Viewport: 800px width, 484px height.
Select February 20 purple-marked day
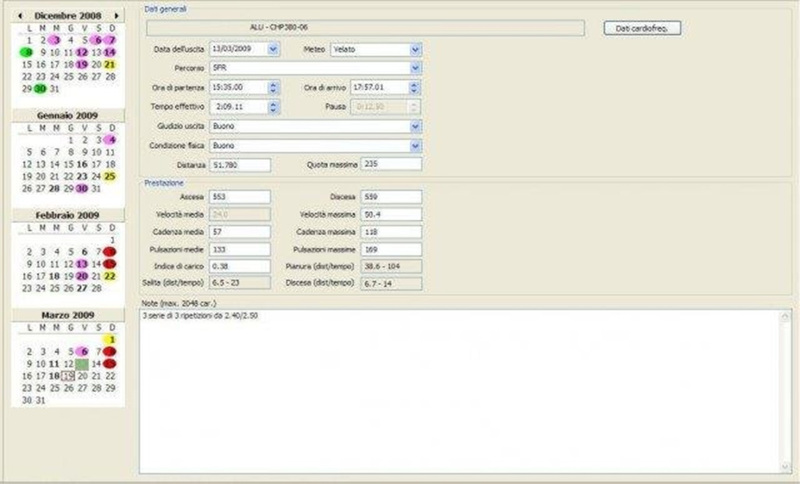[x=82, y=276]
